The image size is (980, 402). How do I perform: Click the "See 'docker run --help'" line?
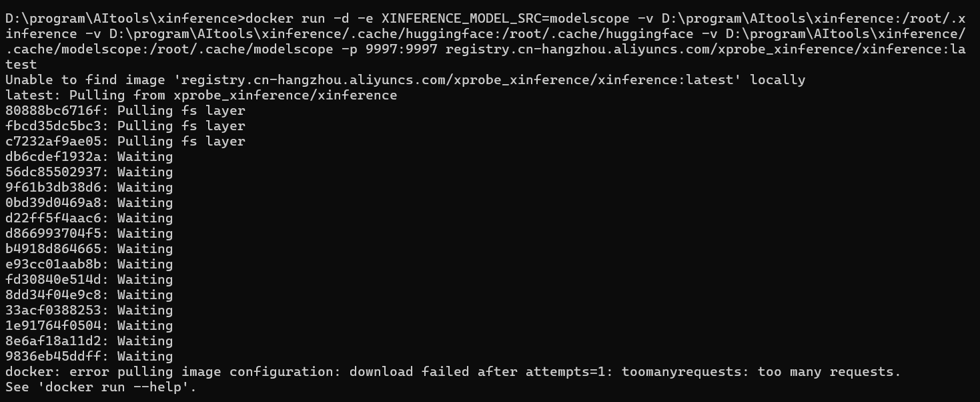[x=101, y=387]
